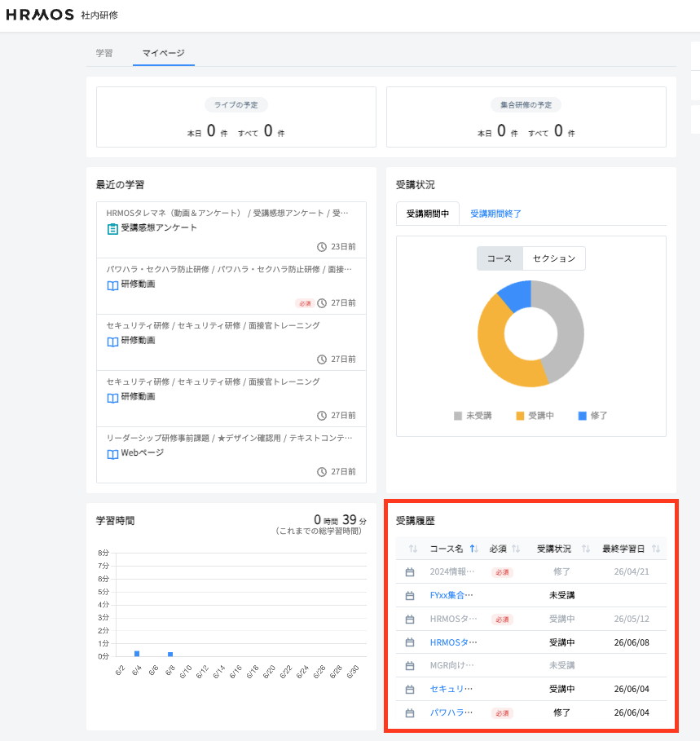Click the gray 未受講 legend swatch
Viewport: 700px width, 741px height.
[x=458, y=416]
